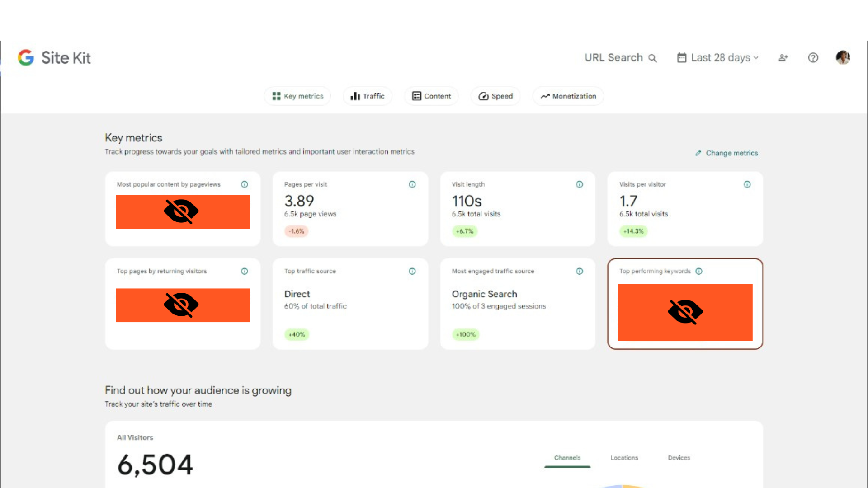Jump to the Traffic section tab

coord(368,96)
